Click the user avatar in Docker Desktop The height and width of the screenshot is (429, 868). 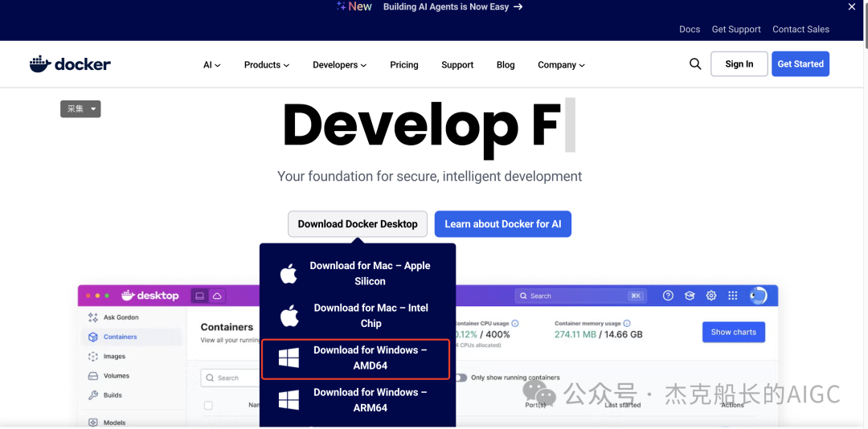click(x=758, y=296)
